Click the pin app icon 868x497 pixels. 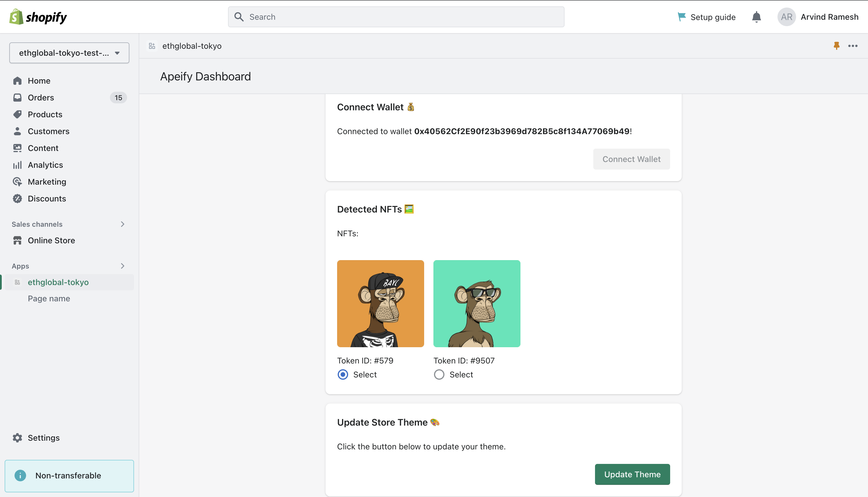point(836,46)
